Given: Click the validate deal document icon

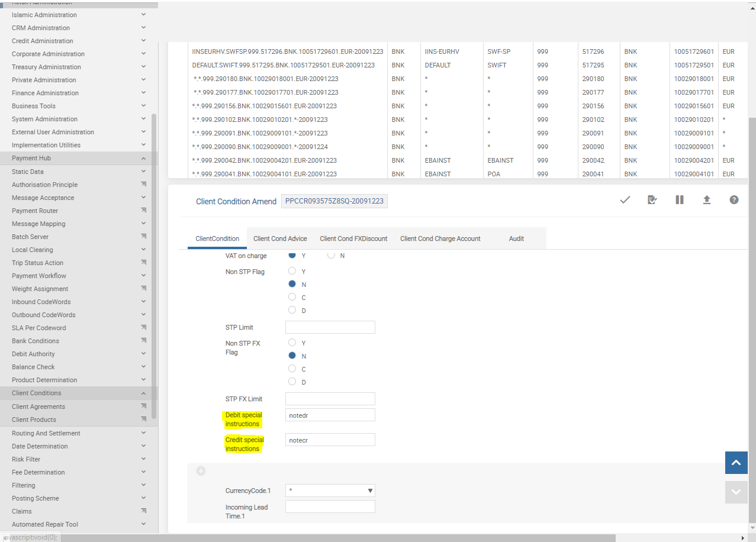Looking at the screenshot, I should tap(652, 200).
